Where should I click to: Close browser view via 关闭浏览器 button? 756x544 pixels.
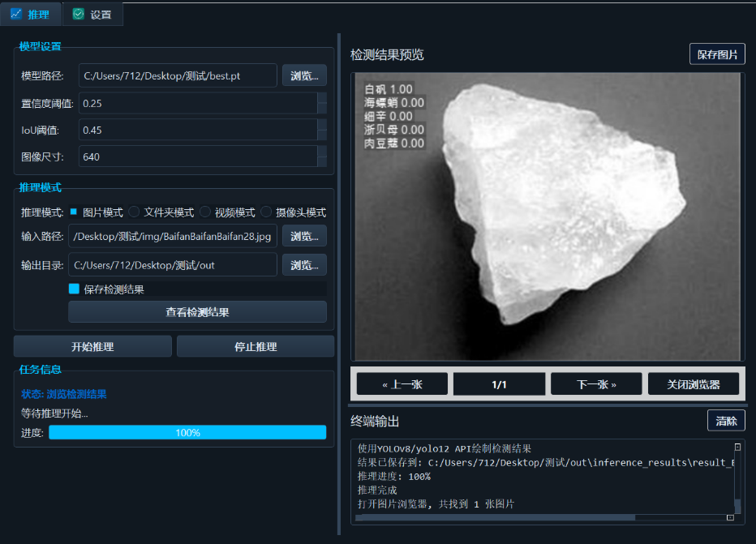pyautogui.click(x=694, y=383)
